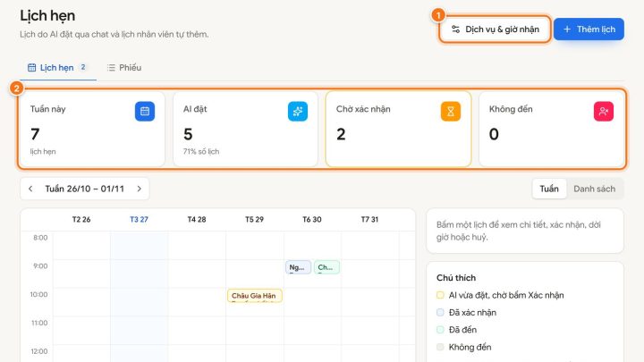Click the blue swatch for Đã xác nhận legend
Viewport: 644px width, 362px height.
(440, 312)
